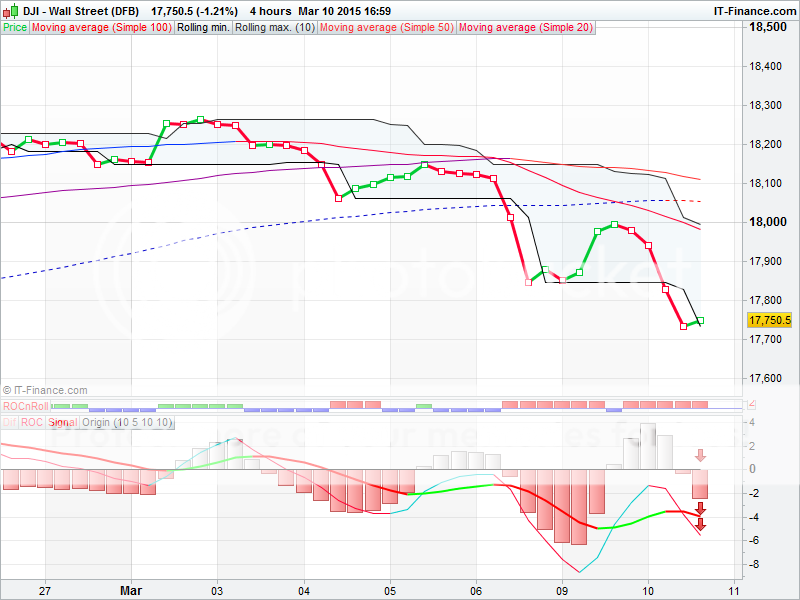The height and width of the screenshot is (600, 800).
Task: Click the last price marker square on chart
Action: pos(700,321)
